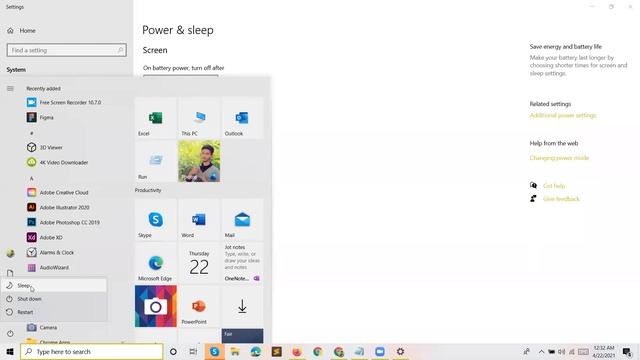Switch to Settings gear on taskbar
The width and height of the screenshot is (640, 360).
coord(400,351)
